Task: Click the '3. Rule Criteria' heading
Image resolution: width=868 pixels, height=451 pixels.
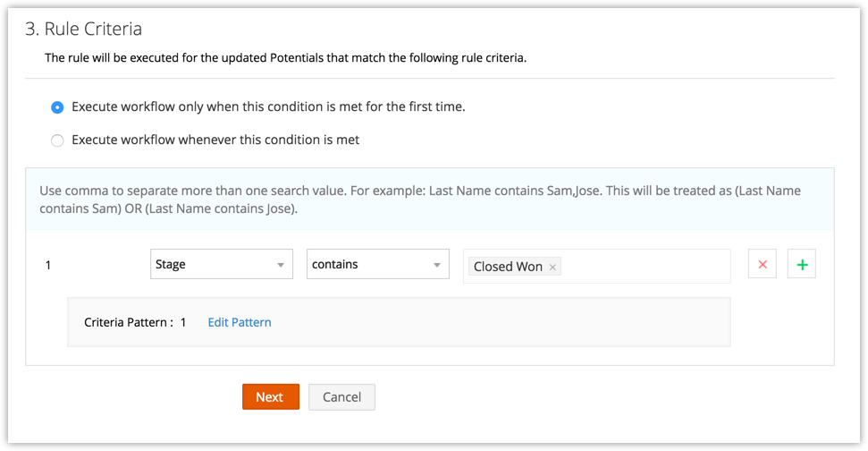Action: click(x=83, y=29)
